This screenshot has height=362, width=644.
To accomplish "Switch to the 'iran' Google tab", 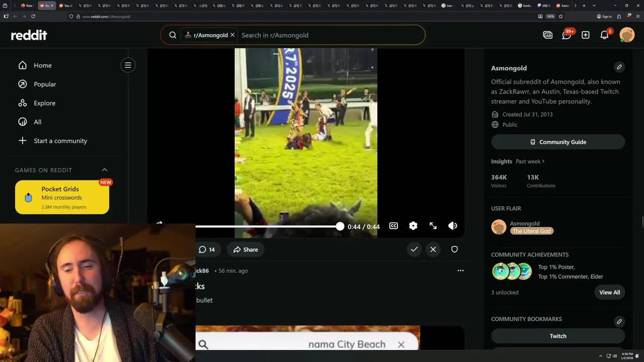I will (449, 6).
